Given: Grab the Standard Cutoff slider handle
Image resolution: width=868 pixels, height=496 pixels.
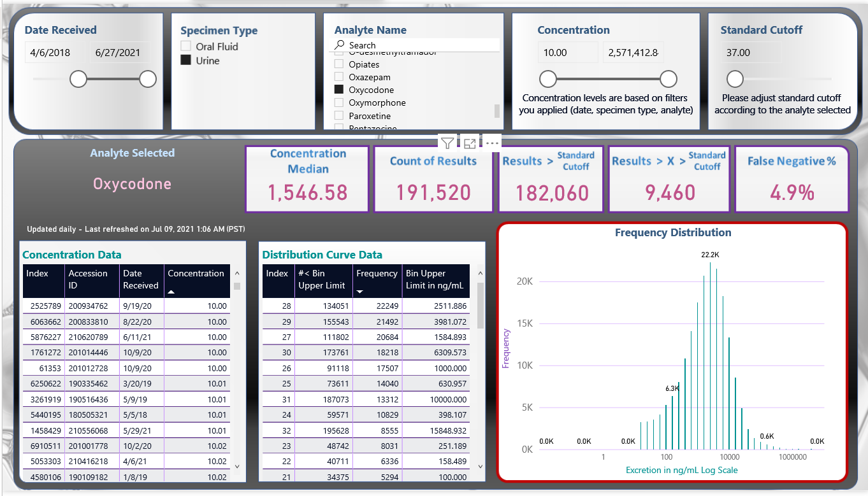Looking at the screenshot, I should [x=735, y=79].
